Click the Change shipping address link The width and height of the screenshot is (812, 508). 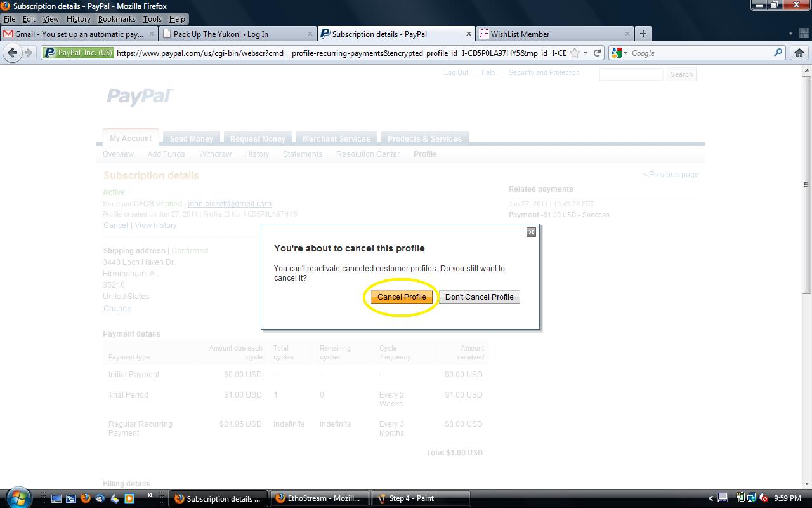(117, 309)
